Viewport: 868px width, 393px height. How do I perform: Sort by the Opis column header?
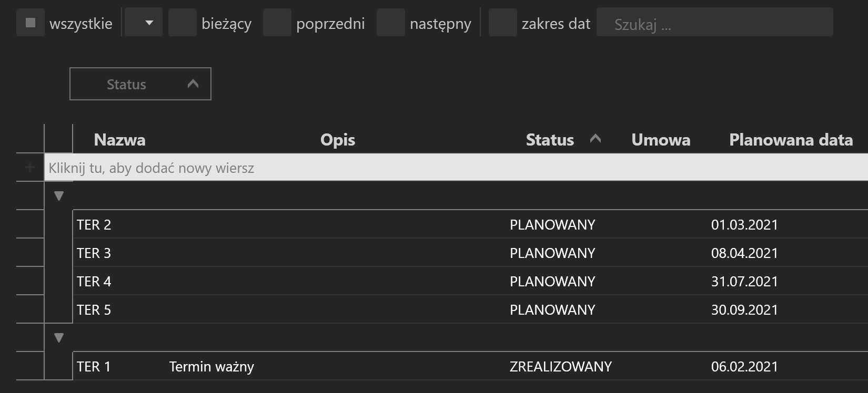pos(338,140)
